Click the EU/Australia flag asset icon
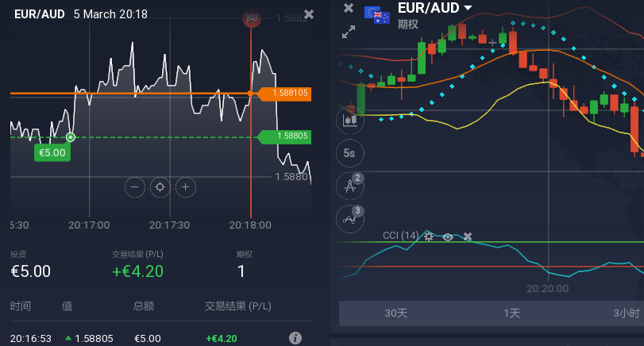The height and width of the screenshot is (346, 644). tap(377, 15)
